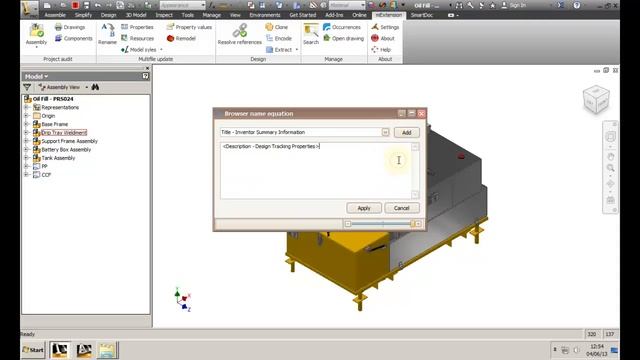Click Sign In in title bar
640x360 pixels.
(513, 5)
